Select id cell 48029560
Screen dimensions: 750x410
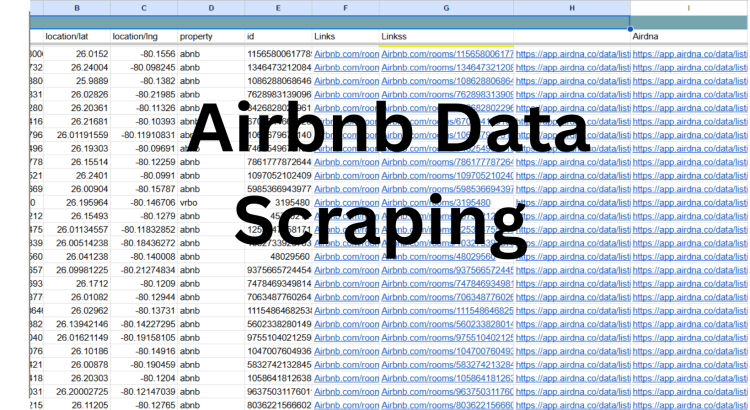point(278,256)
